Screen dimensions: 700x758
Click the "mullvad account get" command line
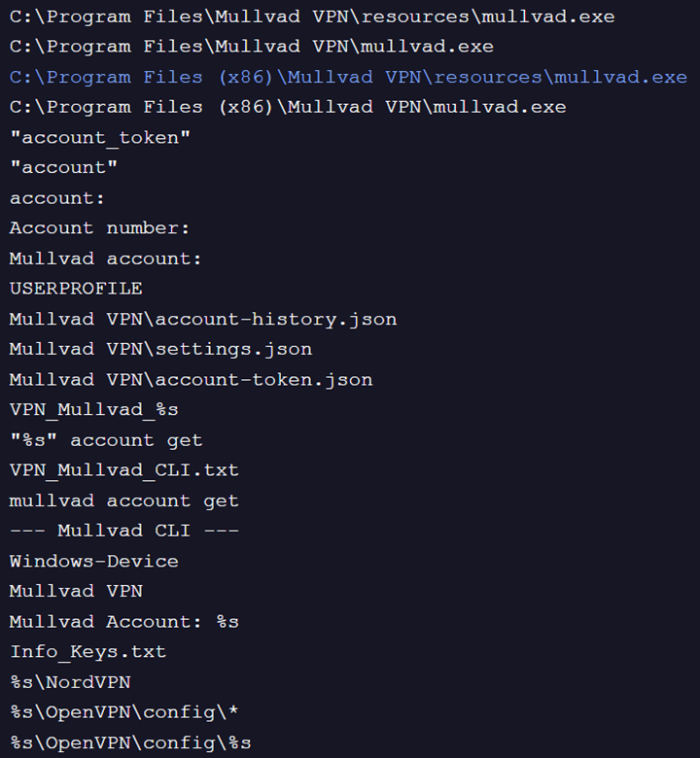[124, 500]
